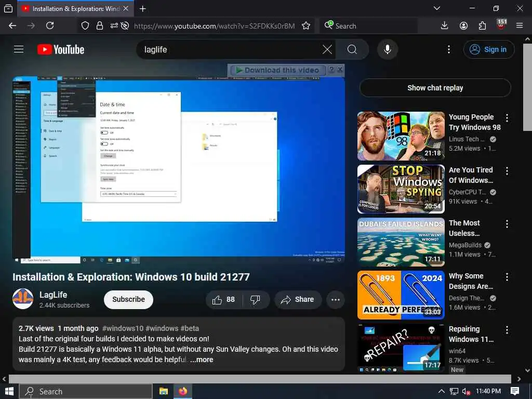Click the taskbar Search box
The image size is (532, 399).
tap(86, 392)
